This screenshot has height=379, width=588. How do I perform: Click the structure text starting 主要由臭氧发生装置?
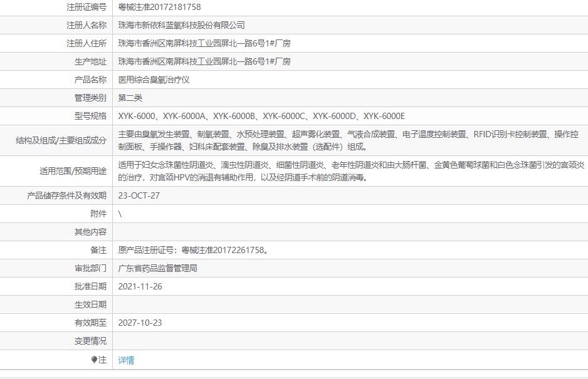click(x=349, y=140)
